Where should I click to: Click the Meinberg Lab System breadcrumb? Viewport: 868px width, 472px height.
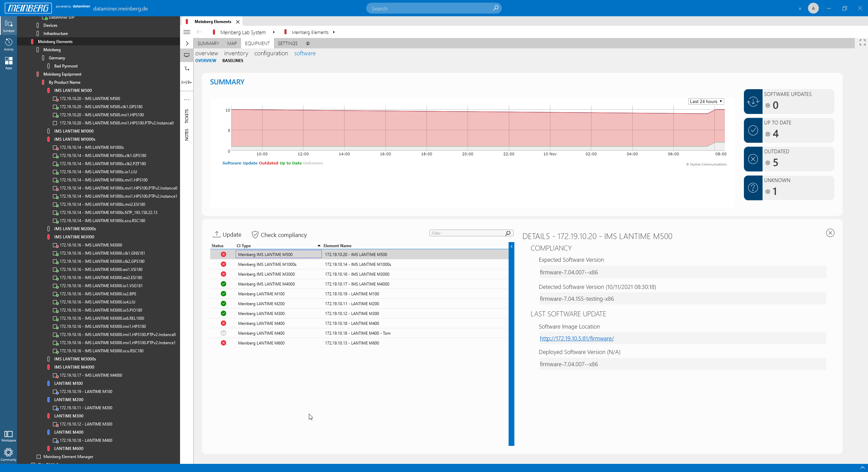[x=243, y=32]
